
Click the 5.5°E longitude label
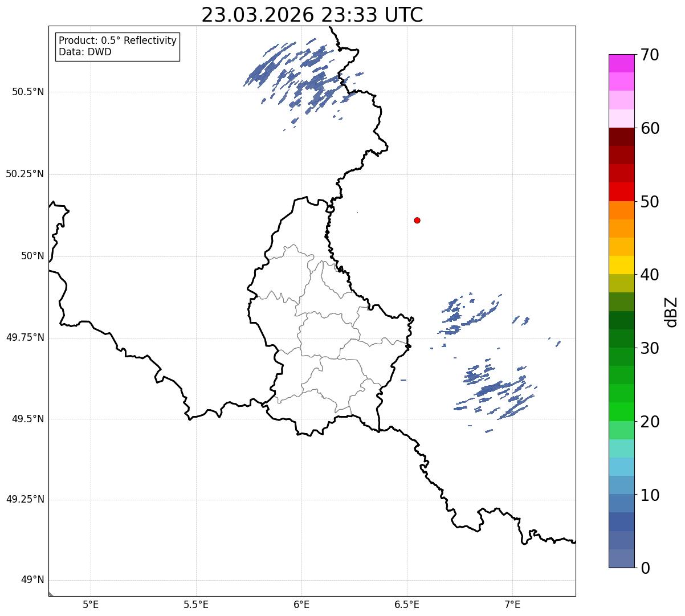click(196, 604)
